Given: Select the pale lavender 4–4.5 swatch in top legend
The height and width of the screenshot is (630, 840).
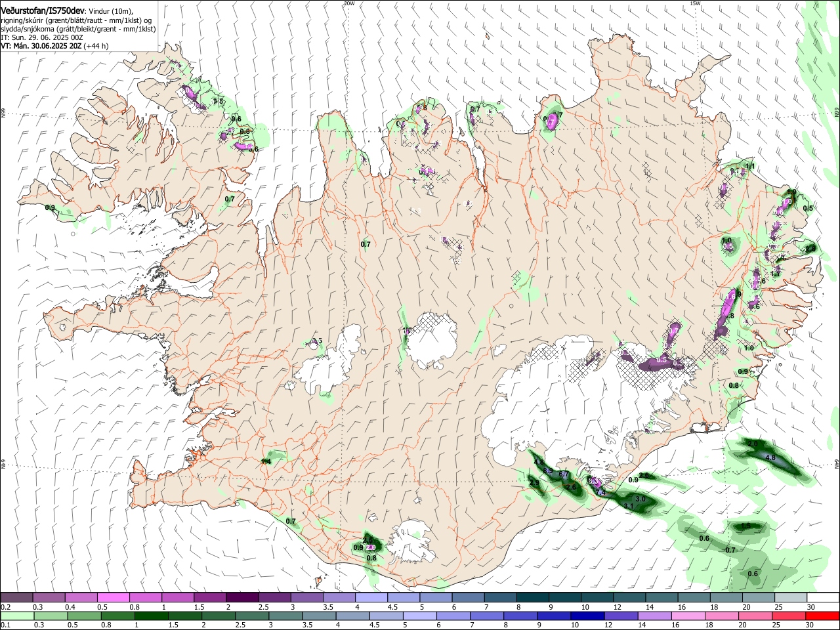Looking at the screenshot, I should coord(371,598).
